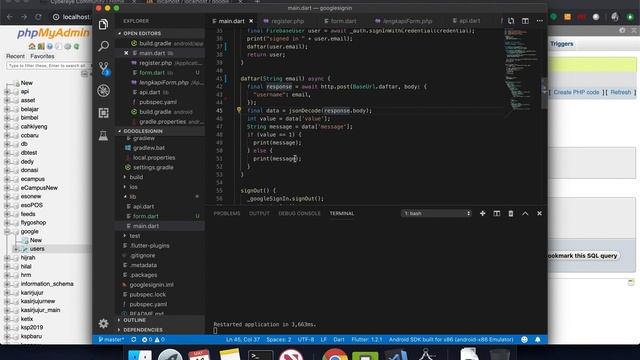The width and height of the screenshot is (640, 360).
Task: Click the Refresh link in phpMyAdmin
Action: point(620,92)
